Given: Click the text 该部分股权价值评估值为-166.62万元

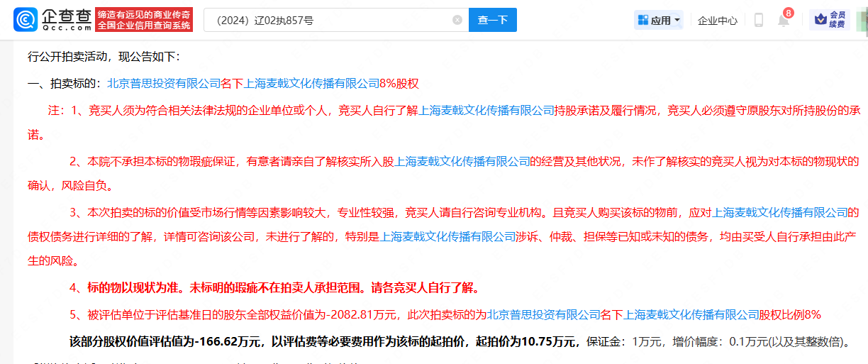Looking at the screenshot, I should coord(164,341).
